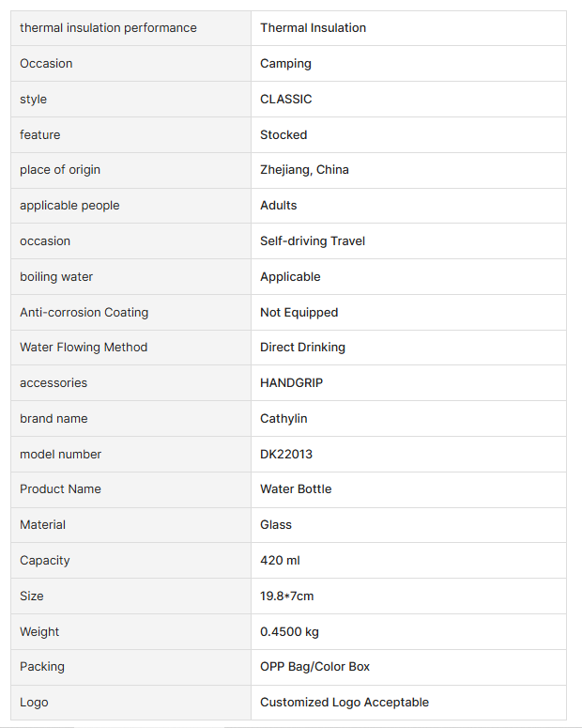The height and width of the screenshot is (728, 582).
Task: Select the 'Adults' value cell
Action: pos(278,206)
